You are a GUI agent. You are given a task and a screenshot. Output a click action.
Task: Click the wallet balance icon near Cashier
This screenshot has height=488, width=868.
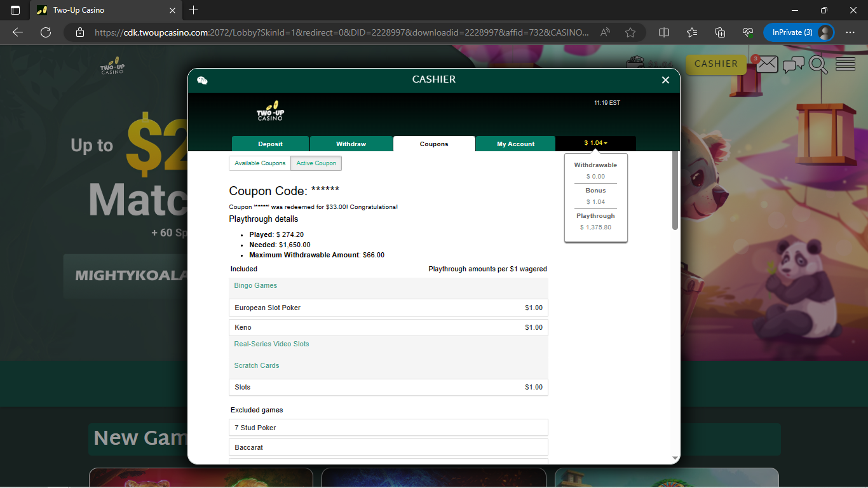634,64
